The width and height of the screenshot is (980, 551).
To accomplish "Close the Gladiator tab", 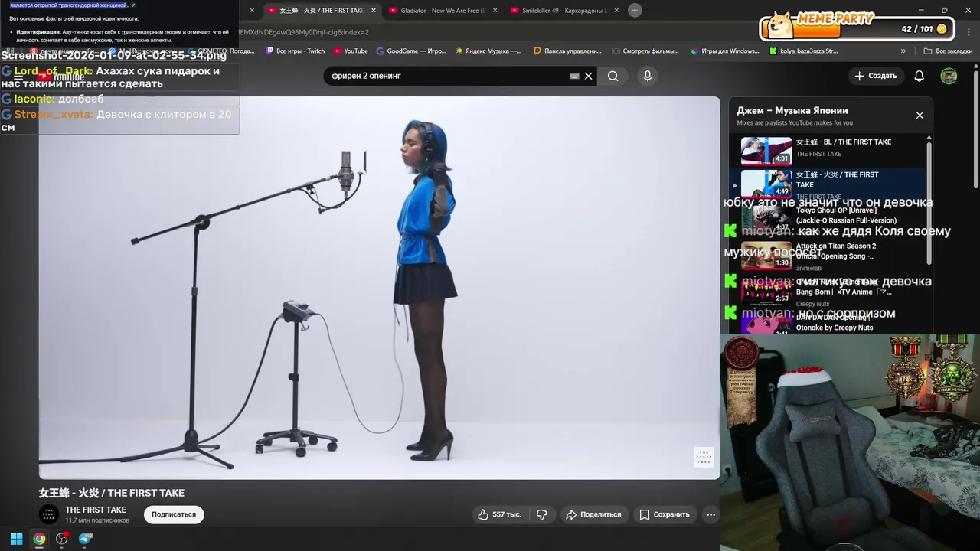I will pyautogui.click(x=495, y=11).
